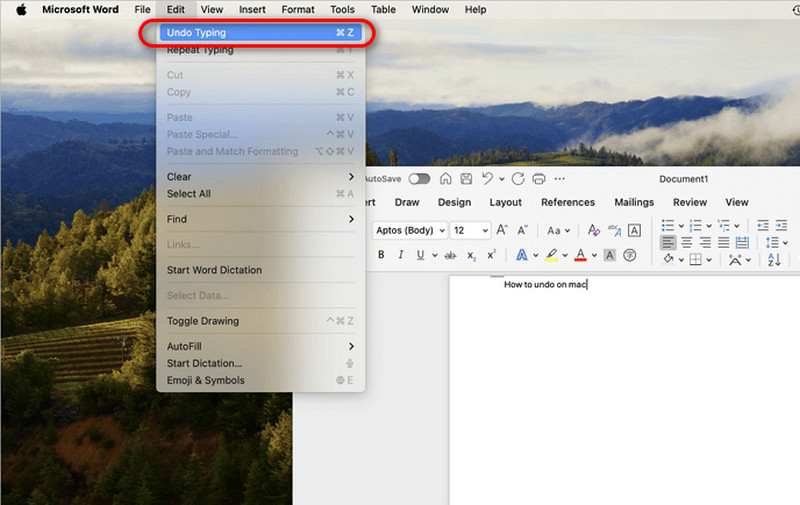
Task: Click Emoji & Symbols menu entry
Action: (x=205, y=380)
